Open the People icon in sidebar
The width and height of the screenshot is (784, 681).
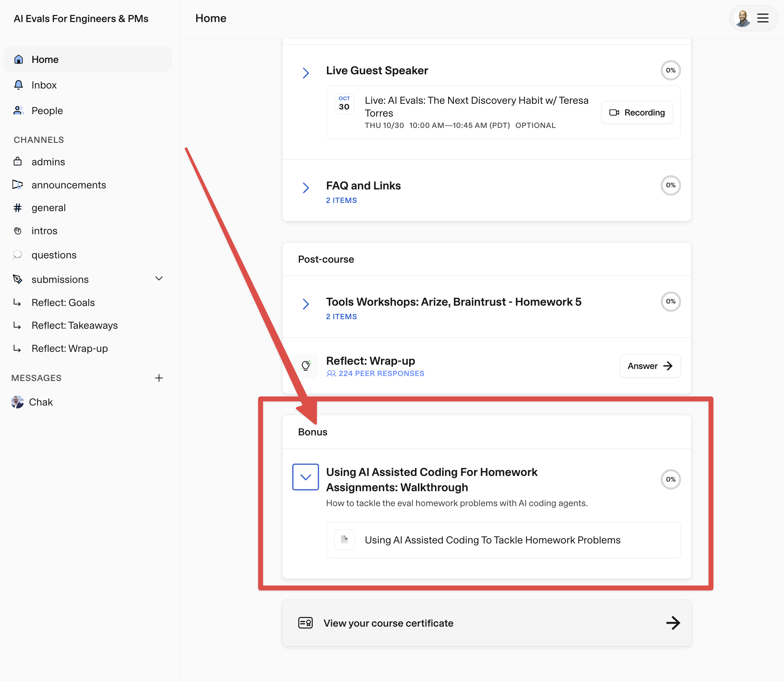click(x=18, y=111)
